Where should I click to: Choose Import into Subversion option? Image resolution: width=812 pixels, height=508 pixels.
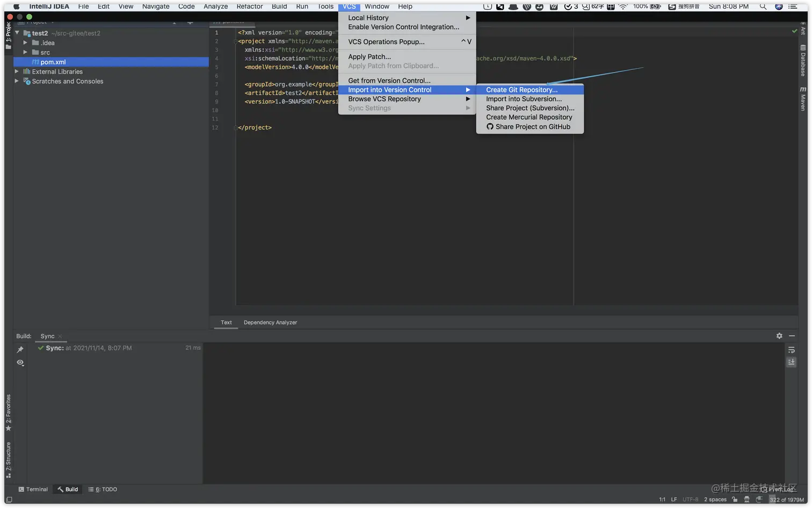[x=530, y=99]
